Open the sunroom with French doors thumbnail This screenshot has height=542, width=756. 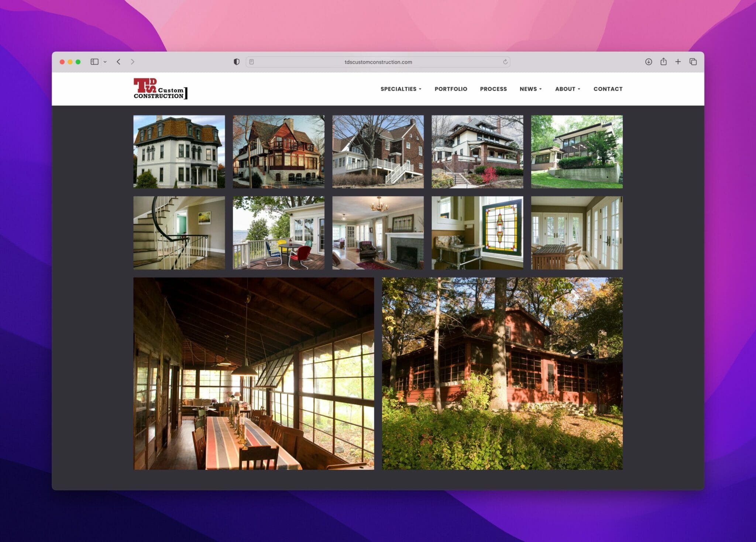[577, 233]
